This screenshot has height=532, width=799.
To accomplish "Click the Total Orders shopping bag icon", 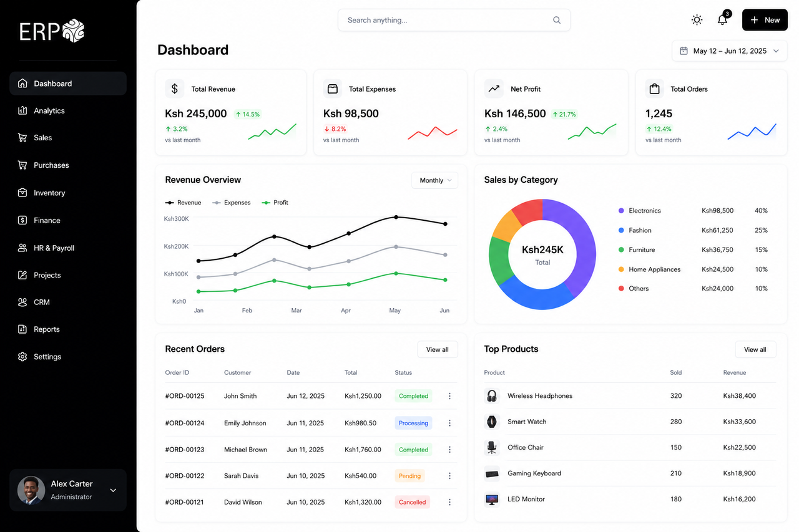I will [x=654, y=89].
